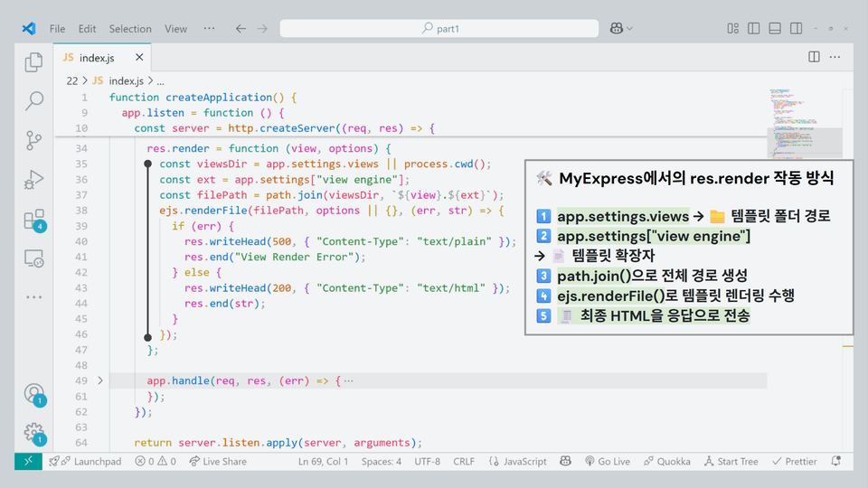The image size is (868, 488).
Task: Click the sticky line createApplication header
Action: coord(203,98)
